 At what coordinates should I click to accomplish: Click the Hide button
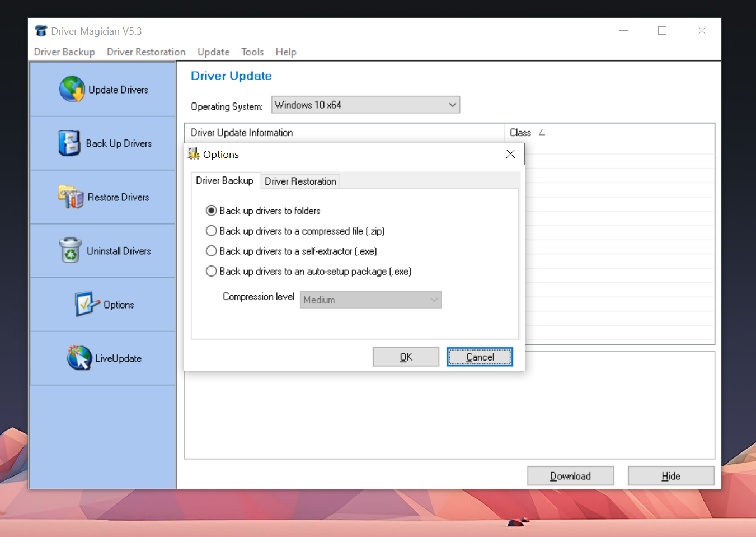(671, 476)
